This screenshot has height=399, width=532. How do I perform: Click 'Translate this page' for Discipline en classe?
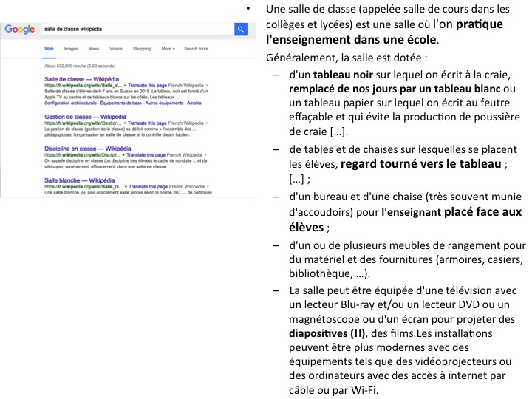[x=146, y=154]
